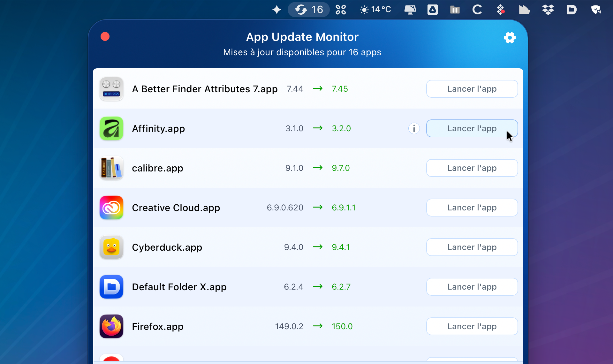Screen dimensions: 613x364
Task: Click Lancer l'app for Affinity.app
Action: [472, 128]
